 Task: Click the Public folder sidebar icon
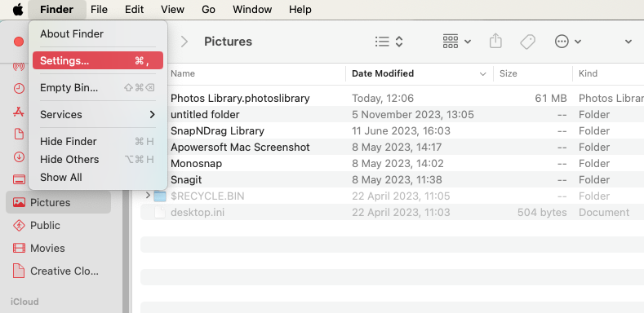(19, 225)
